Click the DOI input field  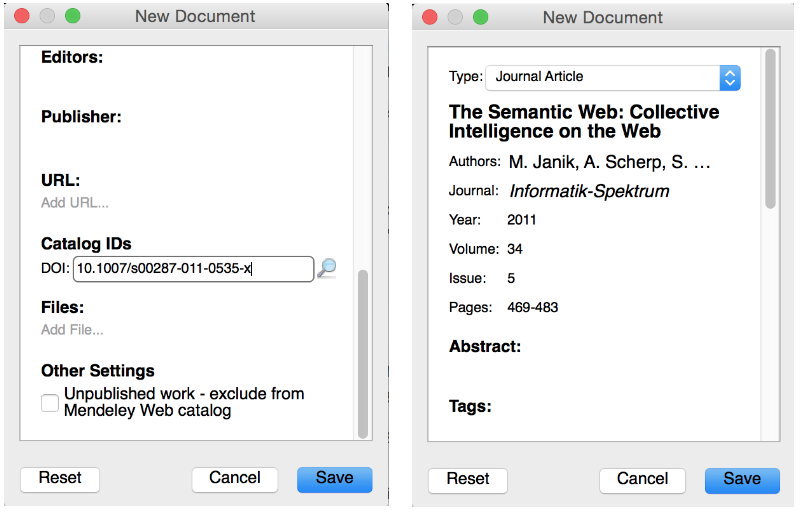[x=193, y=269]
